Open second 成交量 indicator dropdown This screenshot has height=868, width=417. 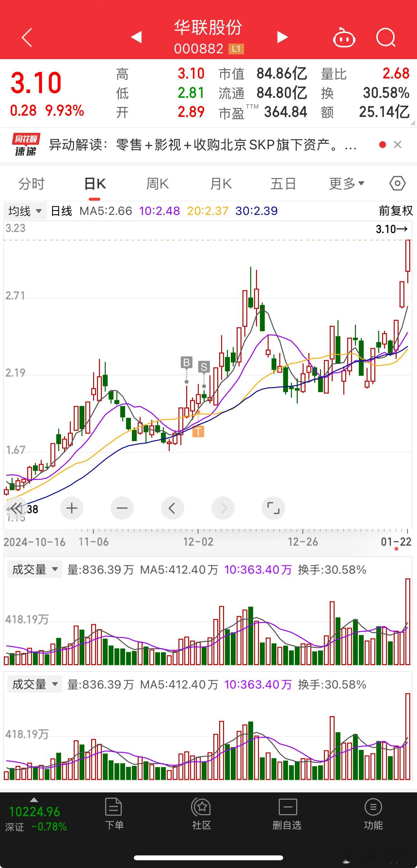coord(35,684)
